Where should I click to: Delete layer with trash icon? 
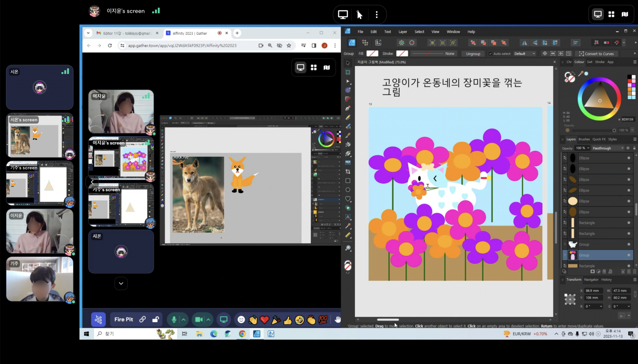(634, 271)
